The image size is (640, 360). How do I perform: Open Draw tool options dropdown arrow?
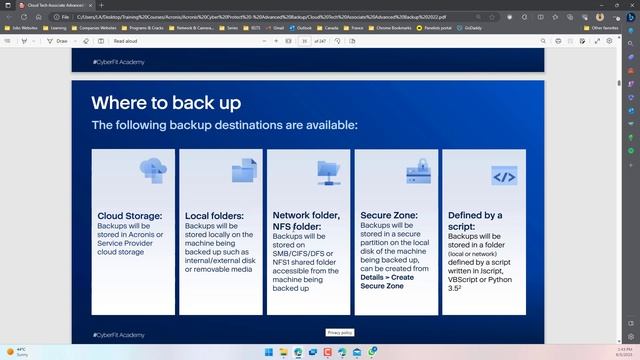pos(75,41)
